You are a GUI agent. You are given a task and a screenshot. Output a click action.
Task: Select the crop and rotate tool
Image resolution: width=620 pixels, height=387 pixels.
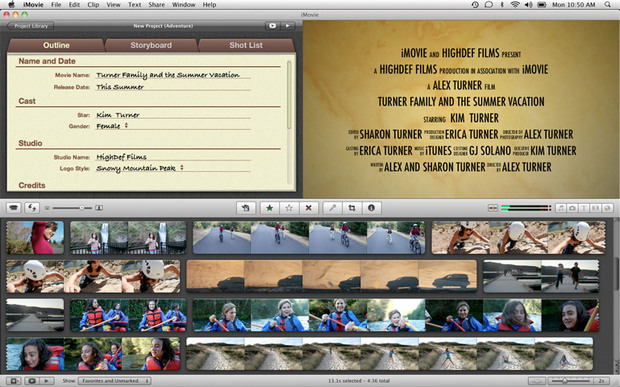coord(352,208)
